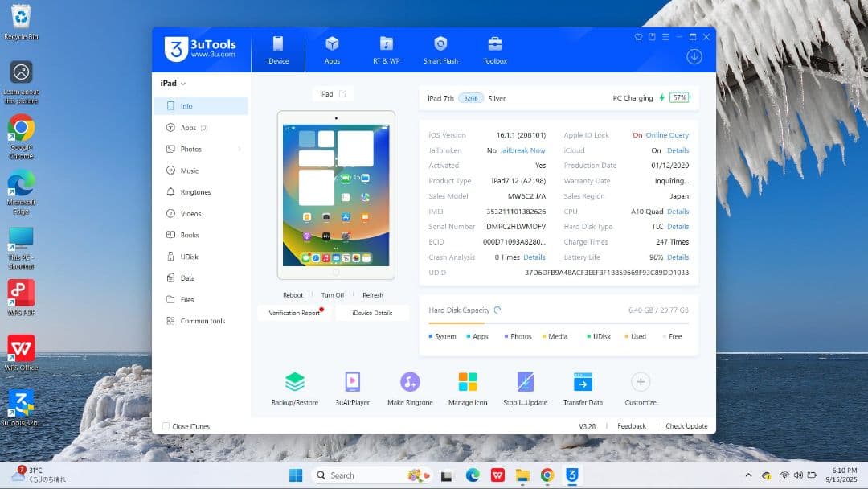Click the download arrow icon in header
The height and width of the screenshot is (489, 868).
click(x=694, y=56)
